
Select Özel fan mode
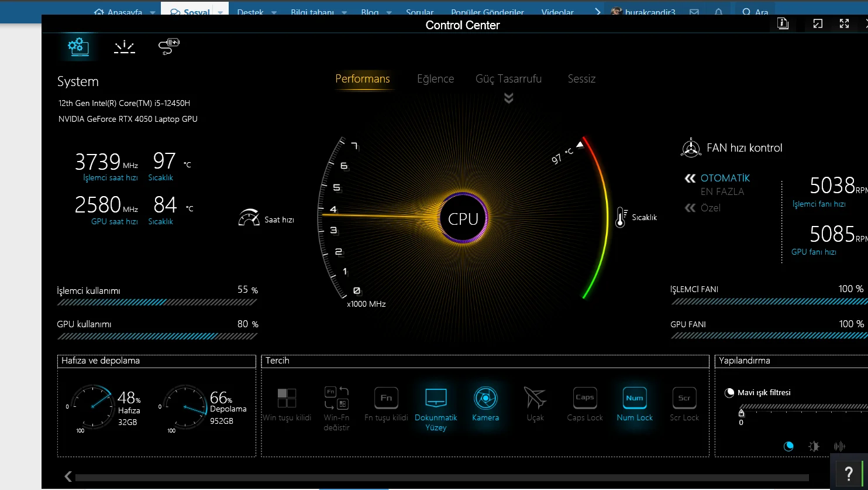(711, 208)
